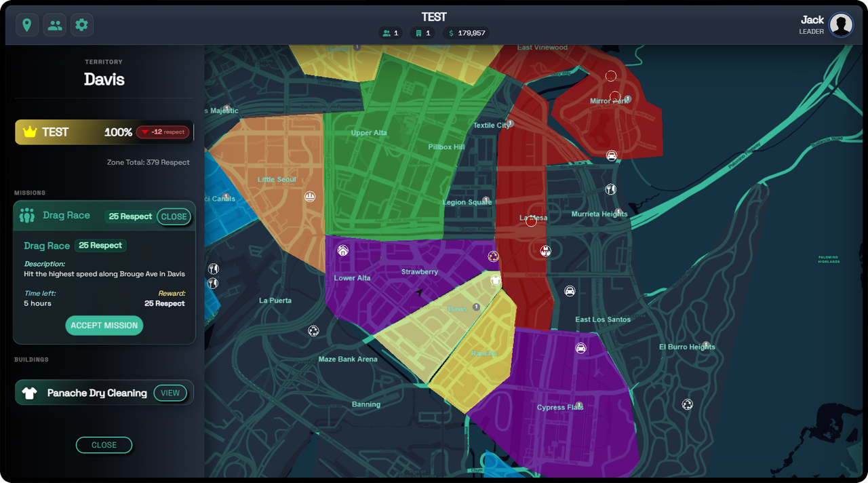Click the Davis territory title
The width and height of the screenshot is (868, 483).
[104, 79]
